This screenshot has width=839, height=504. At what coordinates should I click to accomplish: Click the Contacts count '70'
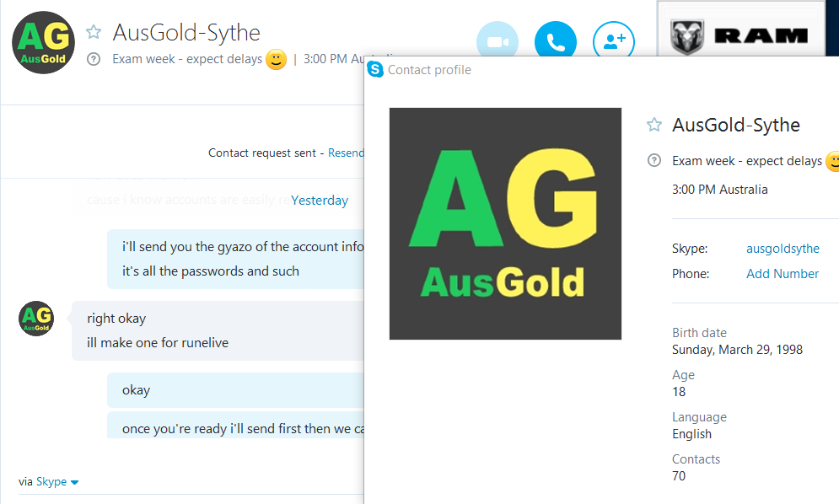(679, 475)
